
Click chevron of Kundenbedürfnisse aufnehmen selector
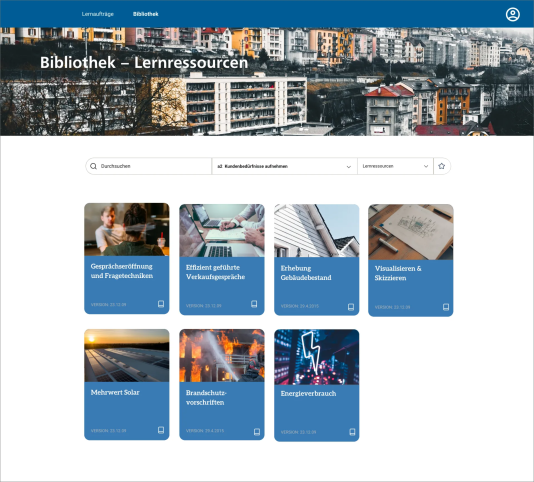[x=348, y=167]
